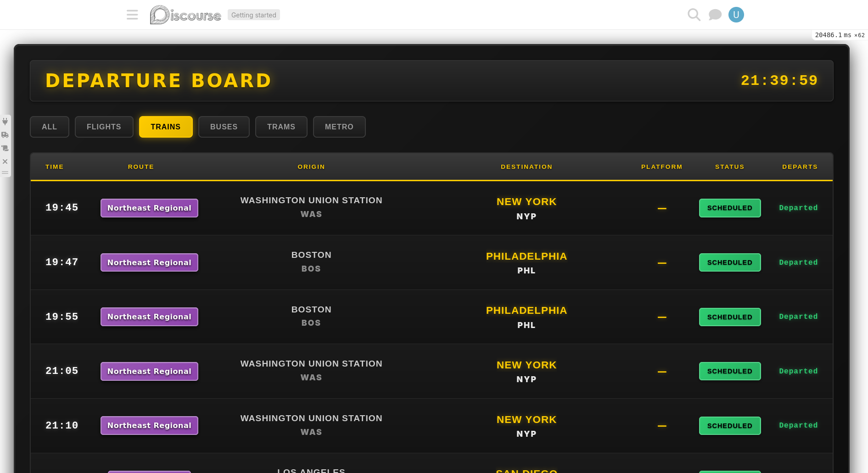
Task: Show the Buses departures tab
Action: point(224,127)
